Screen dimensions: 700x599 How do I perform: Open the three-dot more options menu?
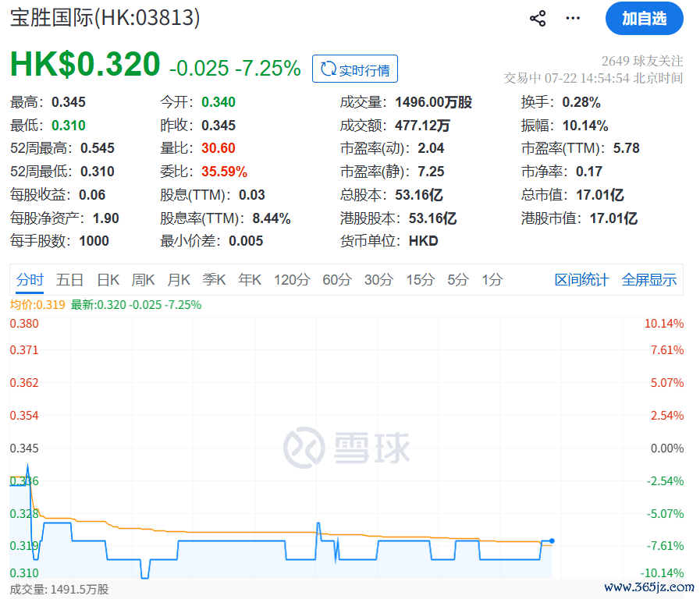[573, 18]
